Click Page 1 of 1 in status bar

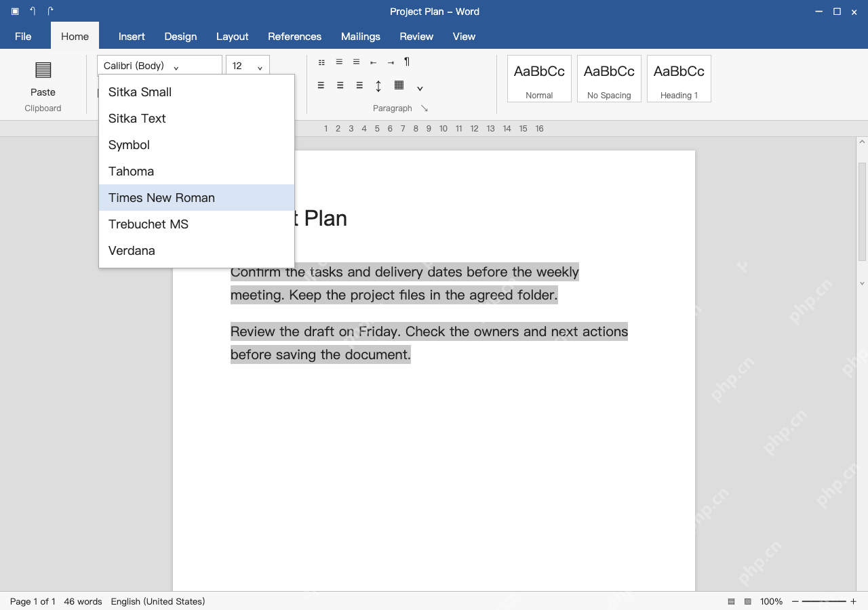[33, 602]
